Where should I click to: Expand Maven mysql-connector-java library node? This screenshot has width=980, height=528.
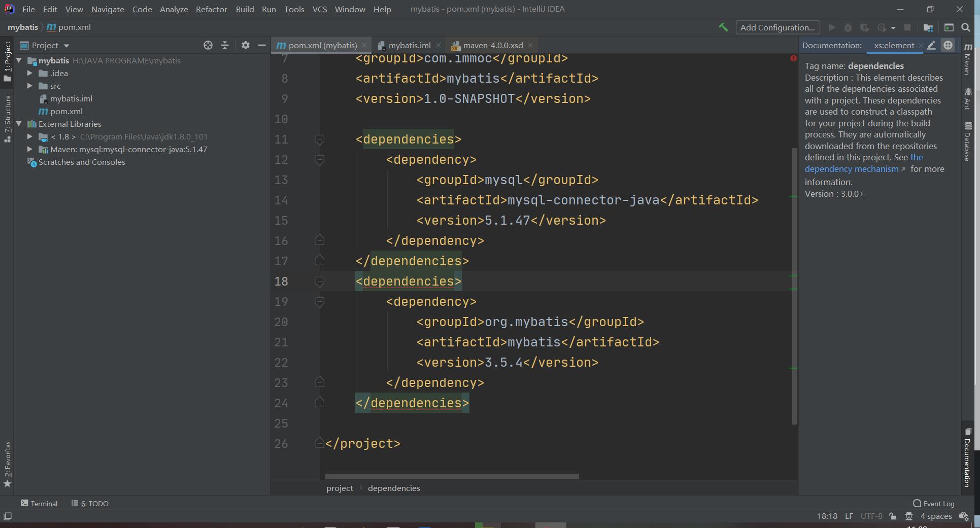[30, 149]
